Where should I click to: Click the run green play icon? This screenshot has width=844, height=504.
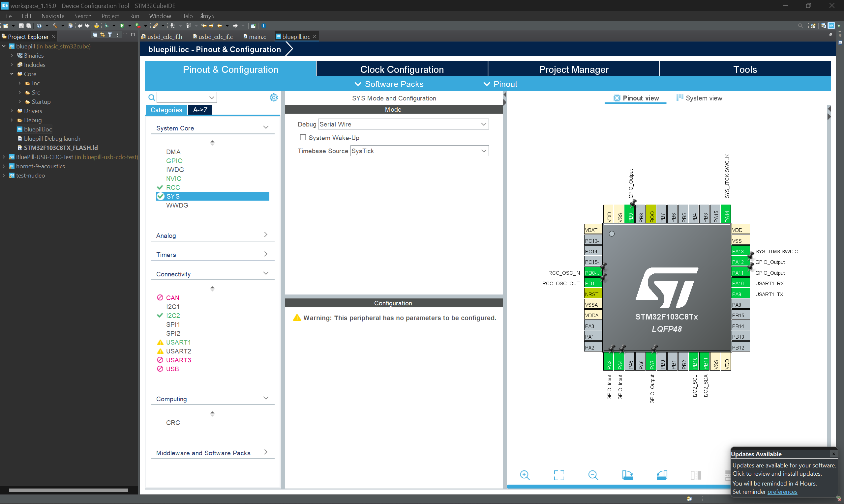pyautogui.click(x=122, y=26)
